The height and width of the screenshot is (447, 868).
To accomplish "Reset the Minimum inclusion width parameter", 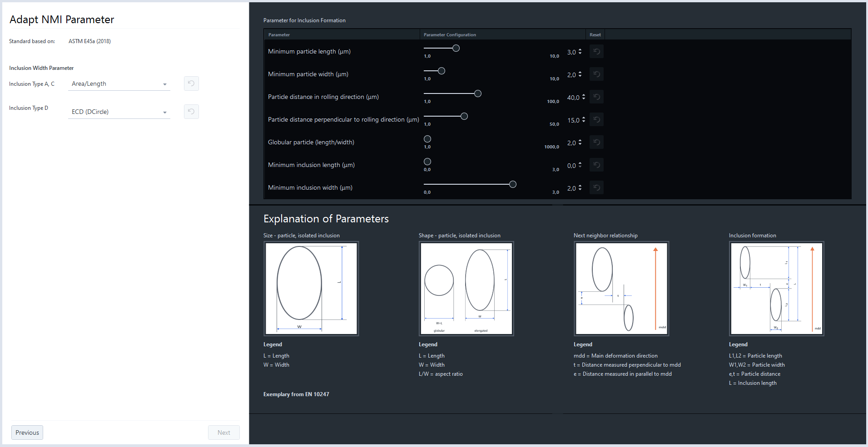I will tap(596, 187).
